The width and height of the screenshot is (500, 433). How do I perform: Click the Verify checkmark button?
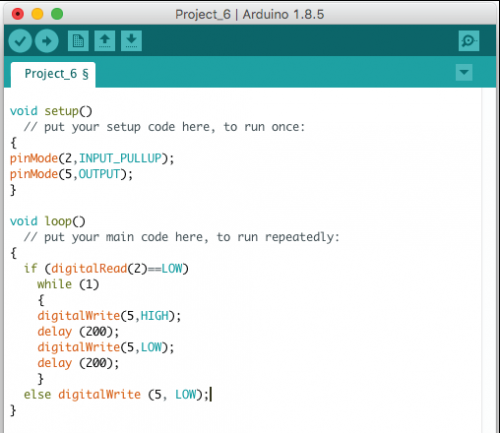tap(20, 41)
